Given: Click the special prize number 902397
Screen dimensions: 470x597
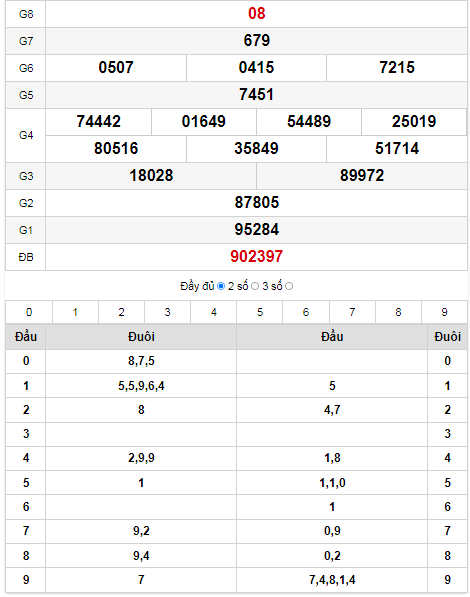Looking at the screenshot, I should click(256, 257).
